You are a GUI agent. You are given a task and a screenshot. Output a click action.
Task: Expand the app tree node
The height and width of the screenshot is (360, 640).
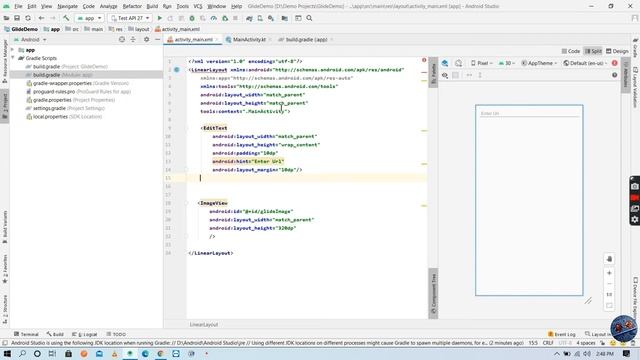13,50
